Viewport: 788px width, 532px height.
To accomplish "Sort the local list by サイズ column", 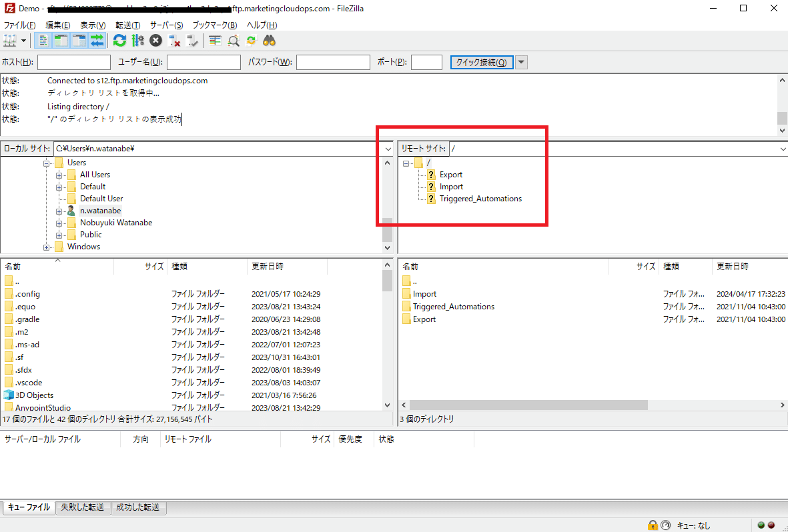I will pyautogui.click(x=141, y=266).
